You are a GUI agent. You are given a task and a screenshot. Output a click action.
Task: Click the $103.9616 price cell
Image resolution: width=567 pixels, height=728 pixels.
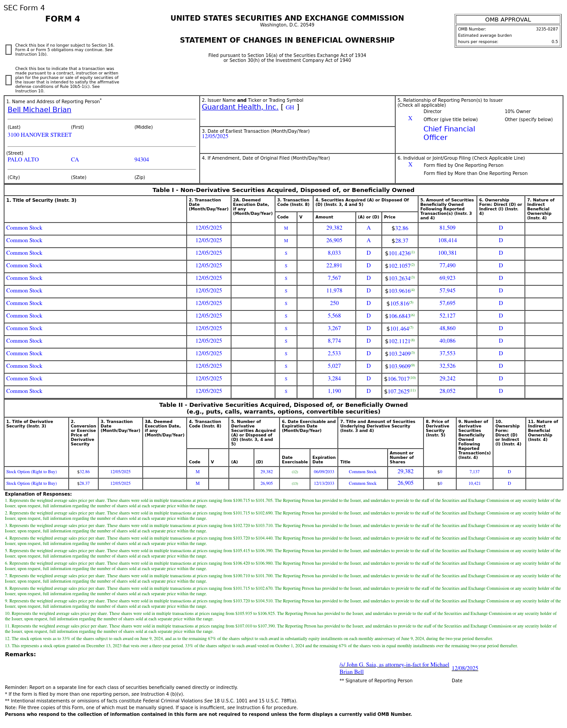click(x=400, y=291)
